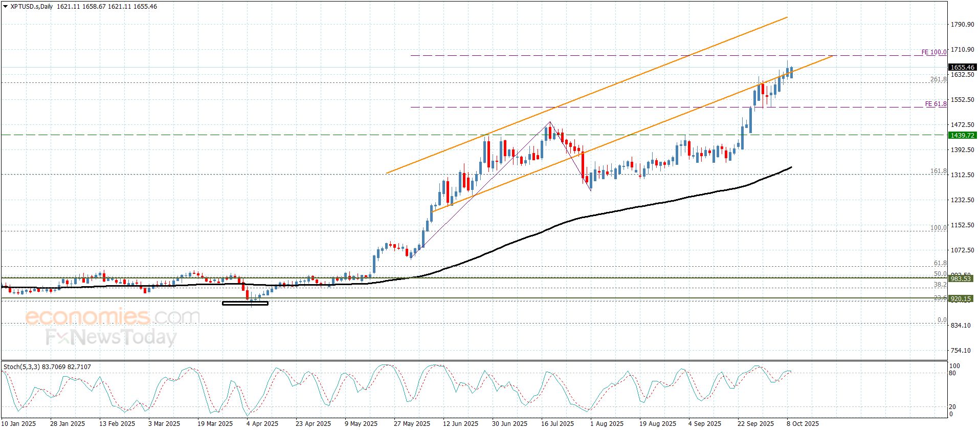Viewport: 980px width, 430px height.
Task: Select the current price label 1655.46
Action: tap(962, 68)
